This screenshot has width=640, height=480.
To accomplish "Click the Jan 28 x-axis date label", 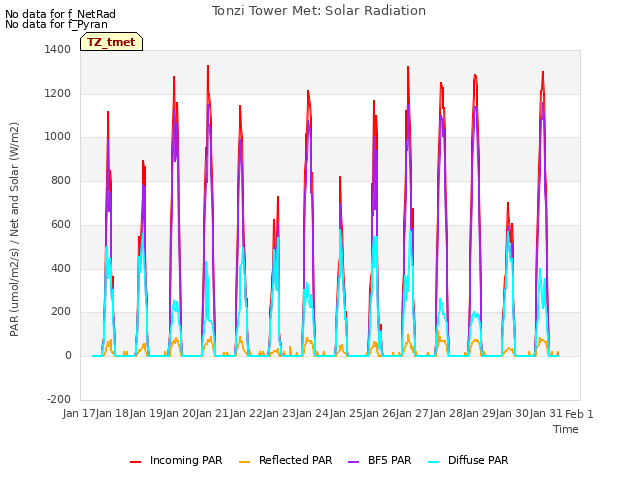I will point(446,413).
